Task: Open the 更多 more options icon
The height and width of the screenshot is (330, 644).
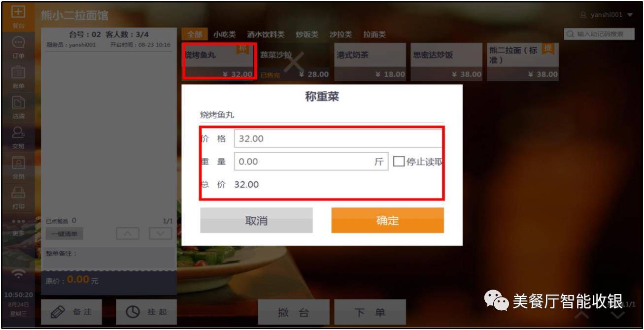Action: pos(18,227)
